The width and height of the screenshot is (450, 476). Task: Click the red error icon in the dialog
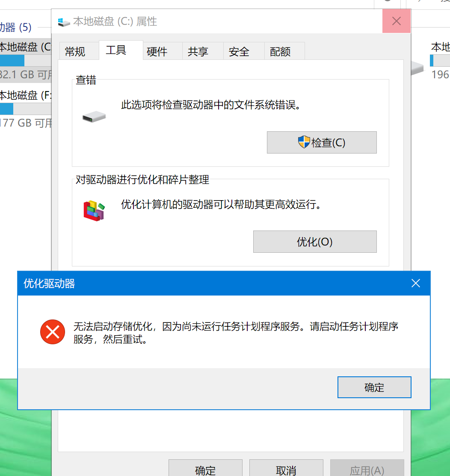(x=53, y=332)
